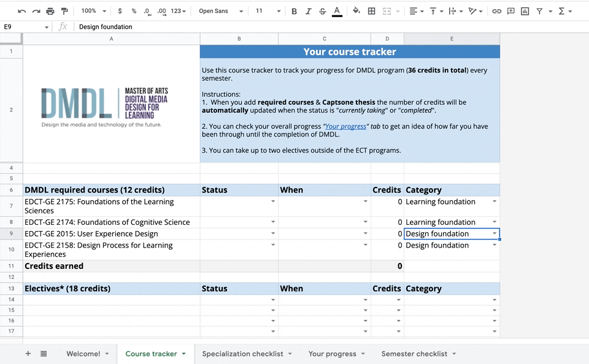Redo the last action
Image resolution: width=589 pixels, height=364 pixels.
(36, 11)
